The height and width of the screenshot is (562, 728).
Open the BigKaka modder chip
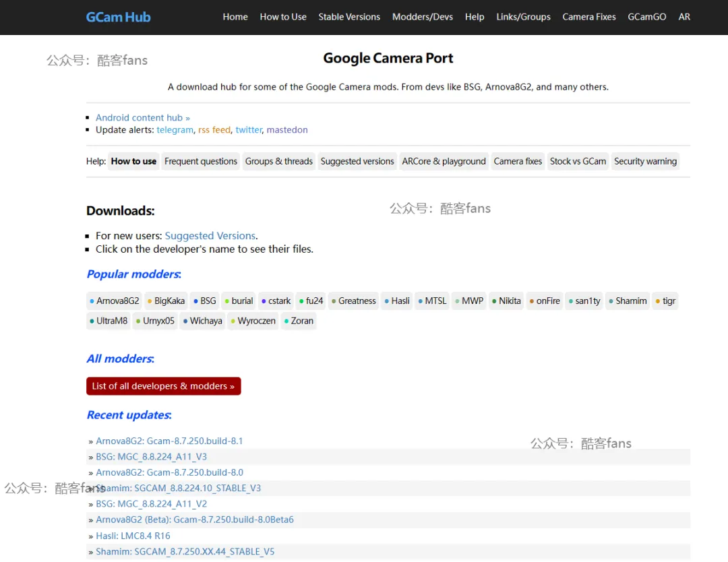[x=166, y=301]
